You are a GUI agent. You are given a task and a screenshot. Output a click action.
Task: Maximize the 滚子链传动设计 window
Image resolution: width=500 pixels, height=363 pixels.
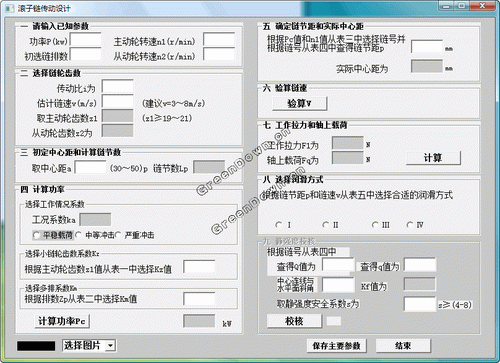coord(462,5)
